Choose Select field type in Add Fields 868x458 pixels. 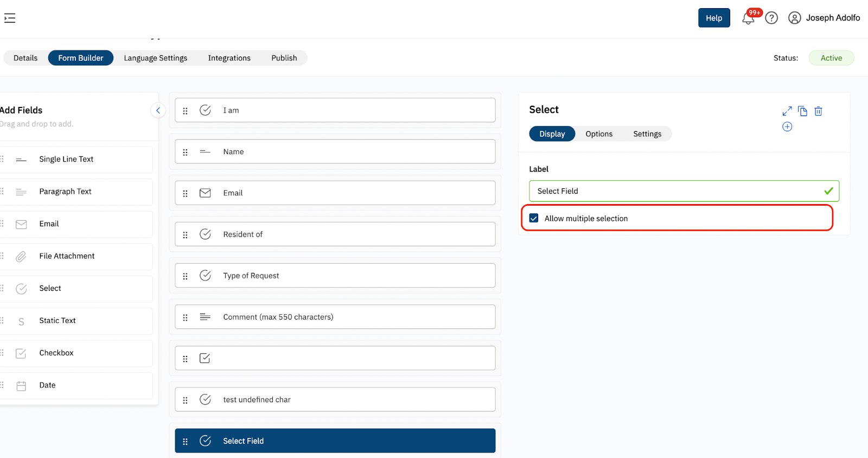(x=76, y=289)
